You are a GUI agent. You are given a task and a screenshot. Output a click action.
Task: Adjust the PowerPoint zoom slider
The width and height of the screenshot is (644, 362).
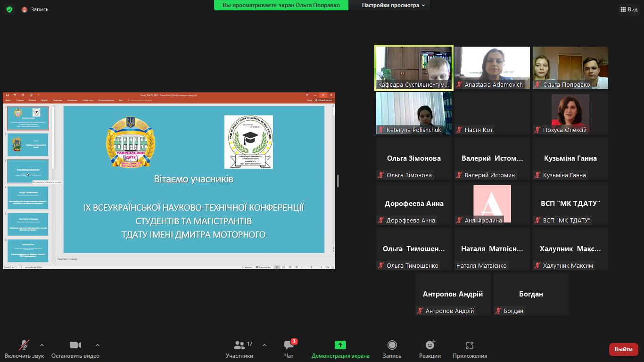(x=312, y=267)
